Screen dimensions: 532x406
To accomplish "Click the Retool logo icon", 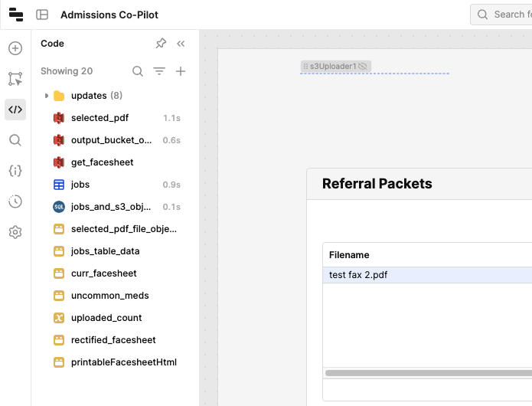I will pos(15,15).
